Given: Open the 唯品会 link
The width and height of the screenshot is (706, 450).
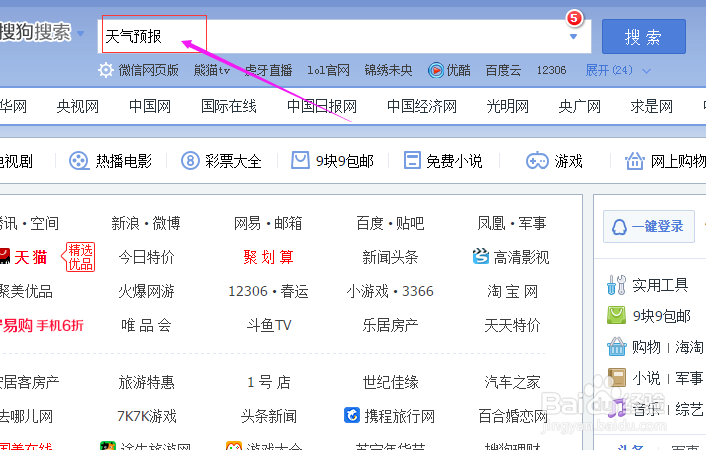Looking at the screenshot, I should pos(146,325).
